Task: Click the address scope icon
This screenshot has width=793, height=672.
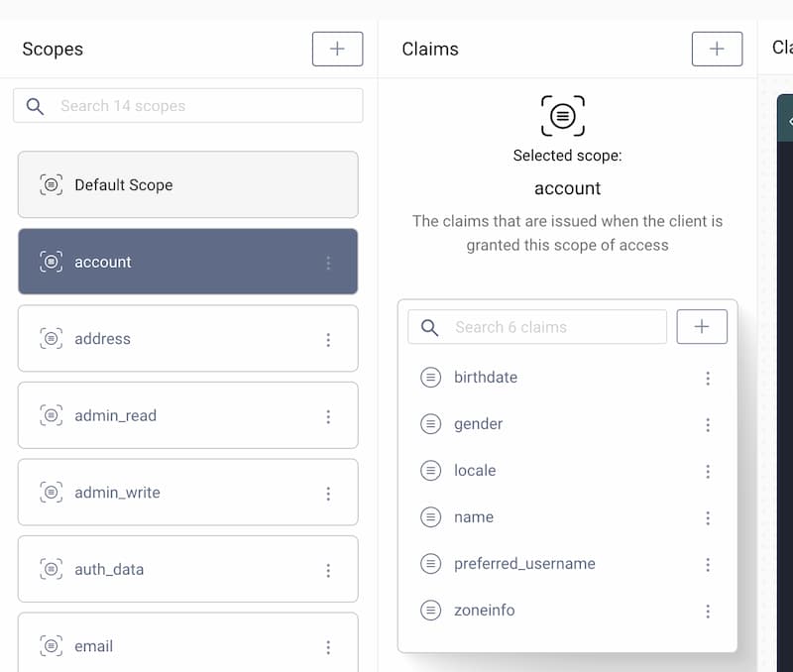Action: click(x=52, y=339)
